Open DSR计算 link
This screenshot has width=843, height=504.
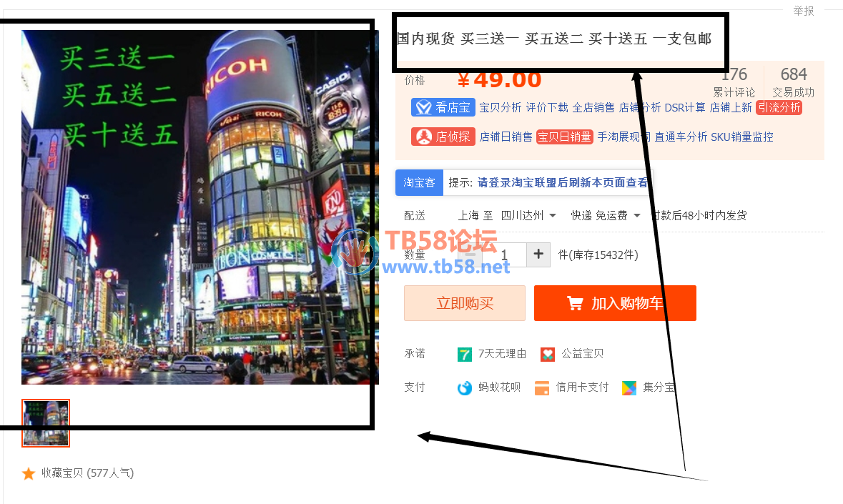click(685, 107)
